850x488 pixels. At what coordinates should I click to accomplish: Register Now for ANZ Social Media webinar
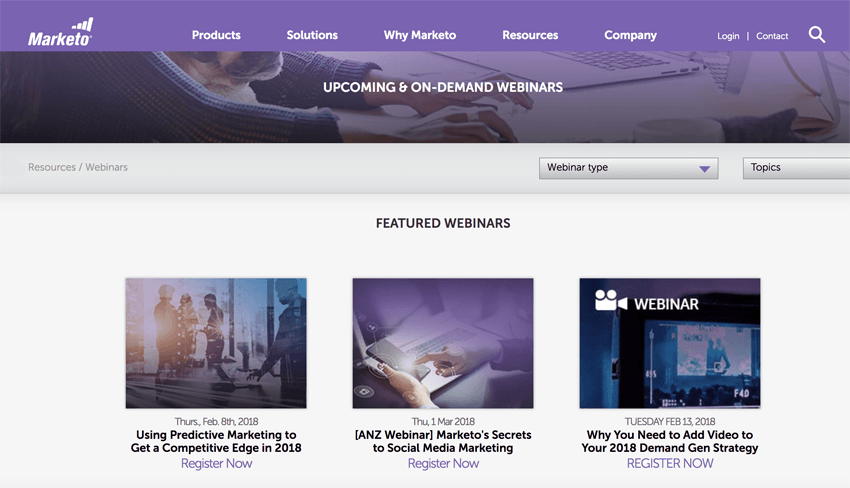coord(443,464)
